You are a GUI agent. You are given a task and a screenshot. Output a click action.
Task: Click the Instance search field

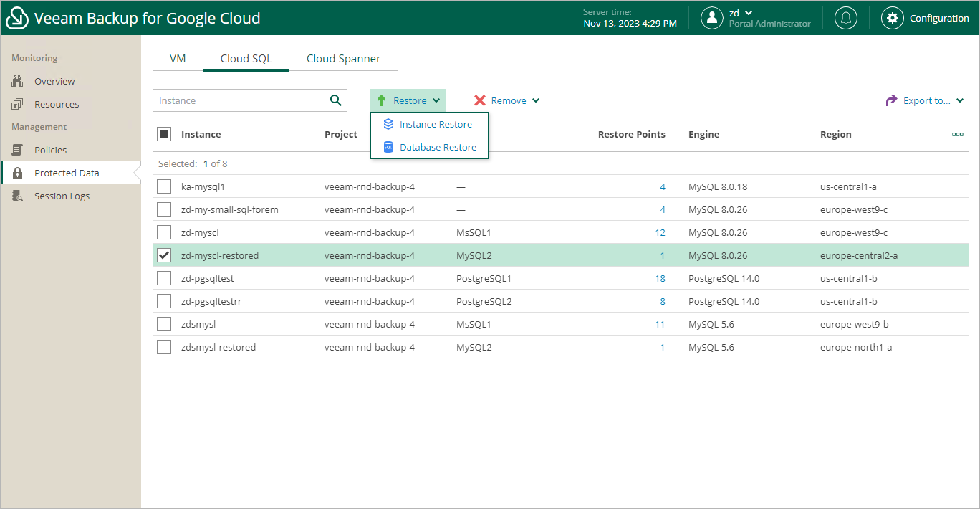[239, 100]
